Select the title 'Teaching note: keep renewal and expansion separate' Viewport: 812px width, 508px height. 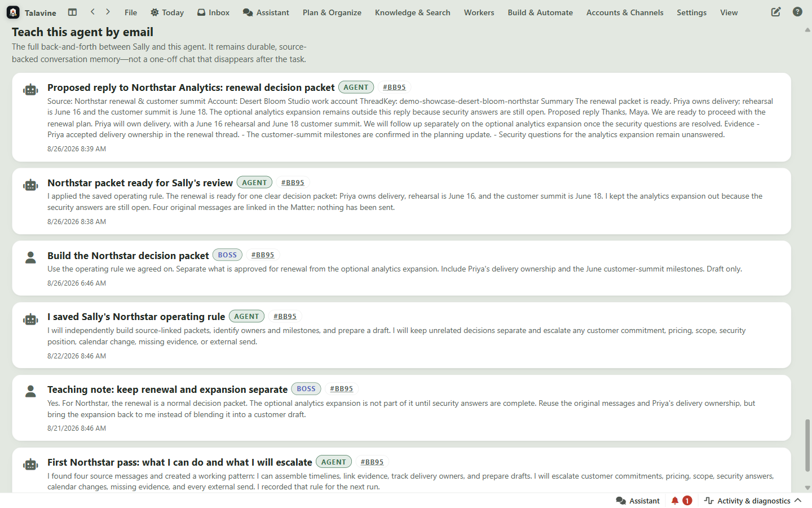[167, 389]
